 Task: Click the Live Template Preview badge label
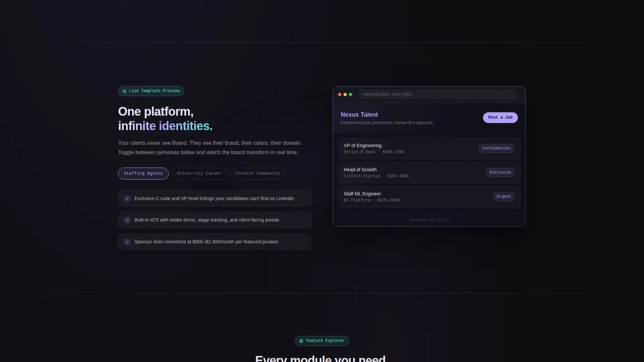pyautogui.click(x=154, y=91)
